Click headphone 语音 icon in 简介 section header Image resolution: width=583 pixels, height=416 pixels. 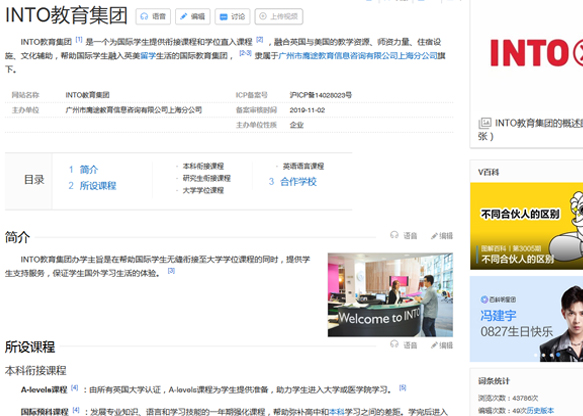coord(403,235)
